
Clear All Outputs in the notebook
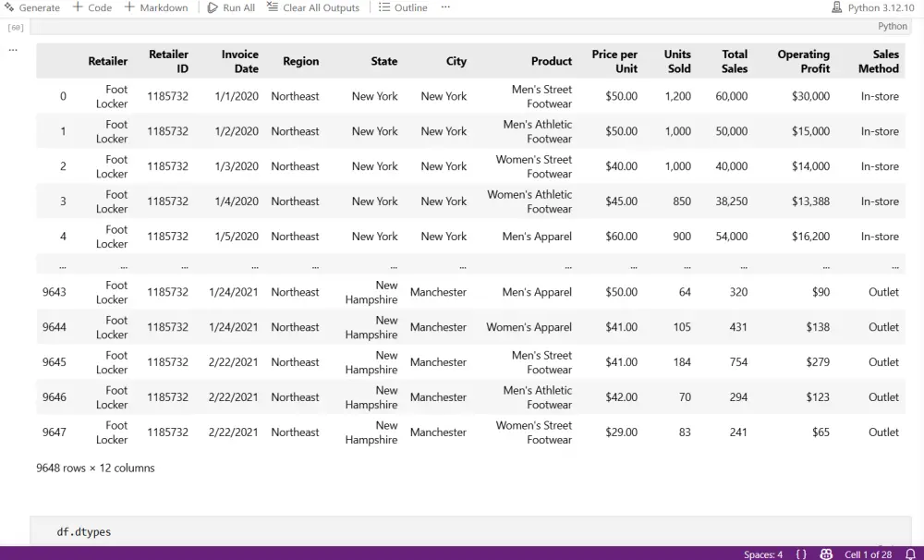click(x=313, y=7)
